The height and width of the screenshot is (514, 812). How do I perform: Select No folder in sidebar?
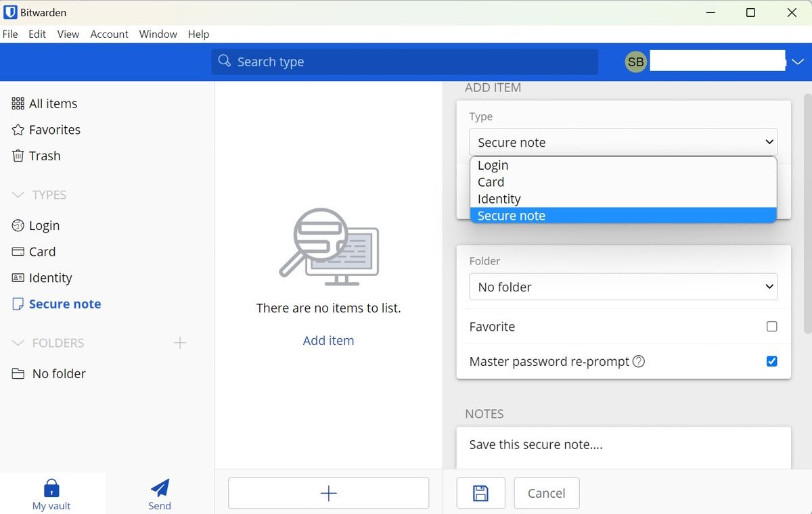click(59, 373)
